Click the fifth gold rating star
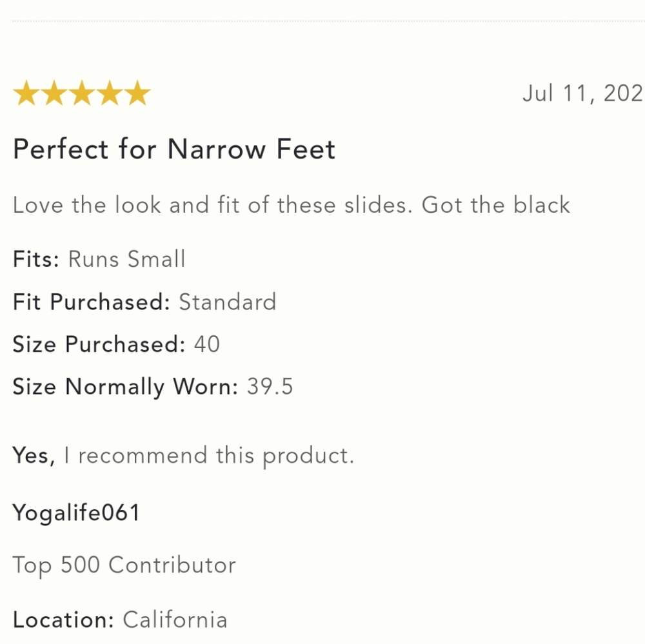The image size is (645, 644). pyautogui.click(x=137, y=93)
